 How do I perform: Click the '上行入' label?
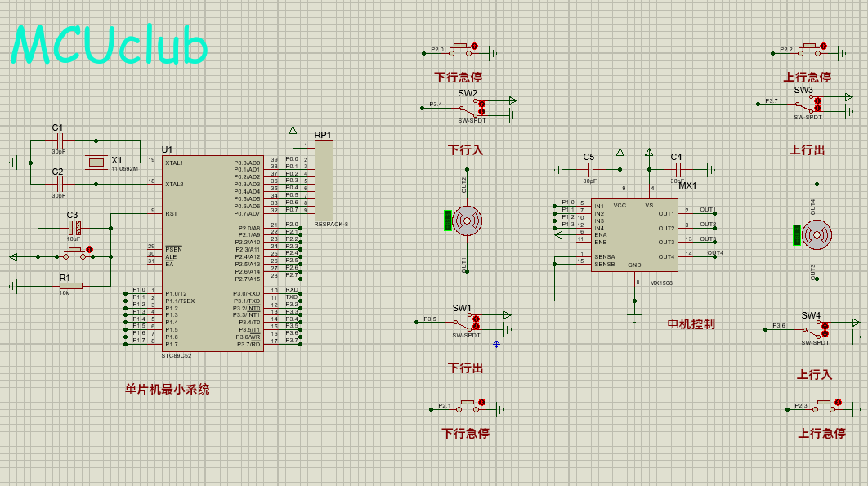814,375
